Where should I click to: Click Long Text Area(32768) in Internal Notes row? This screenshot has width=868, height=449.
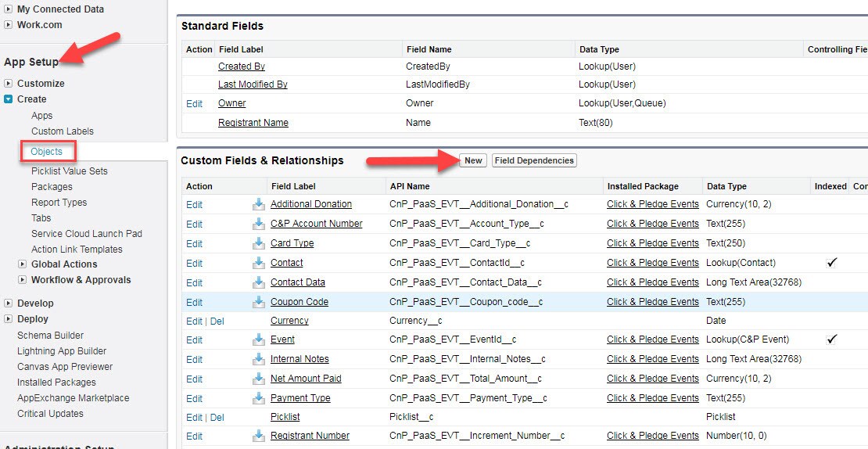[754, 359]
